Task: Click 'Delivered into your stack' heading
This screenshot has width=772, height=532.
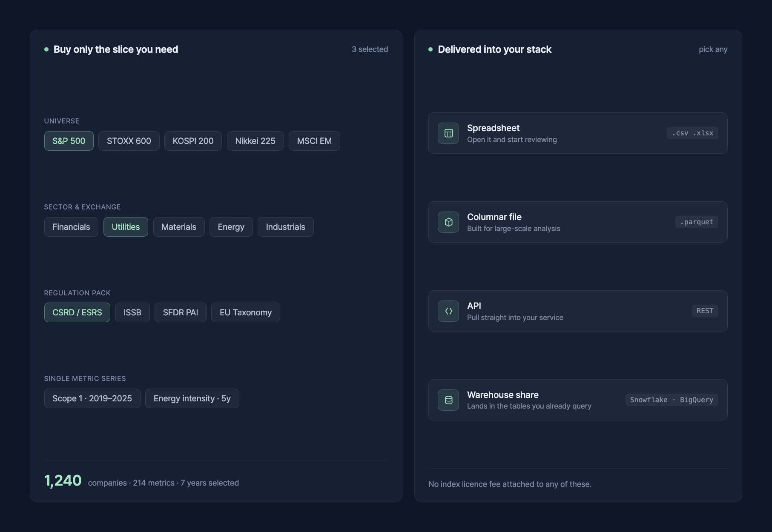Action: [495, 49]
